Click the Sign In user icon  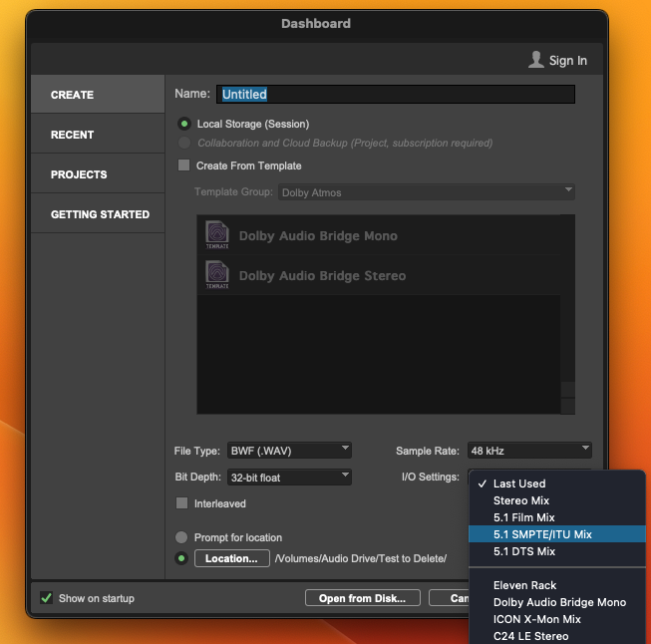(x=536, y=60)
